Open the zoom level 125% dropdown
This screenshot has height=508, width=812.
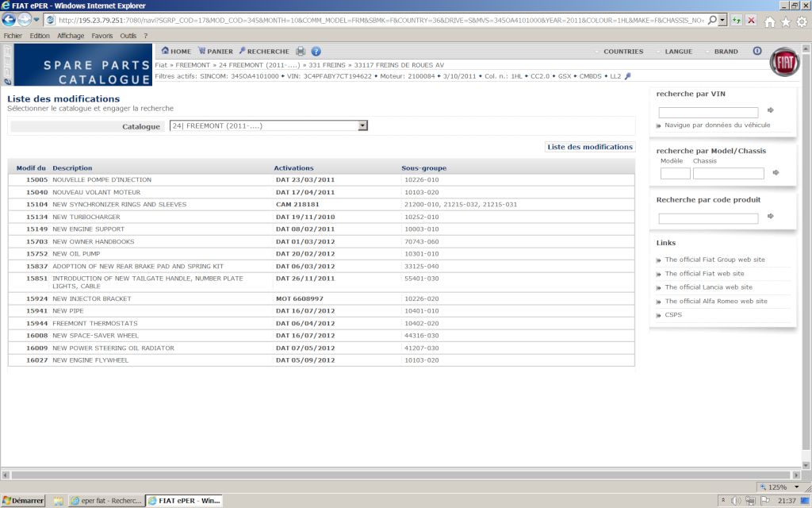point(796,487)
